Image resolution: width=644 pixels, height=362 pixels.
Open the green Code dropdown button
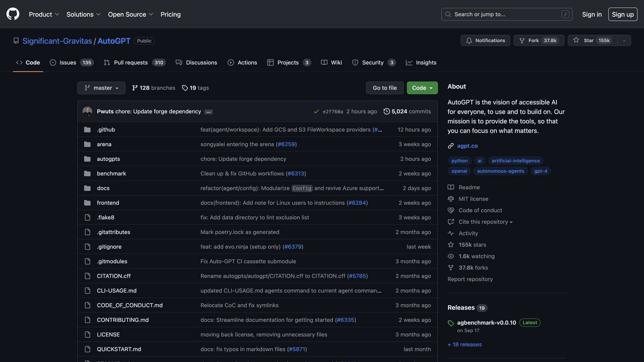coord(422,88)
